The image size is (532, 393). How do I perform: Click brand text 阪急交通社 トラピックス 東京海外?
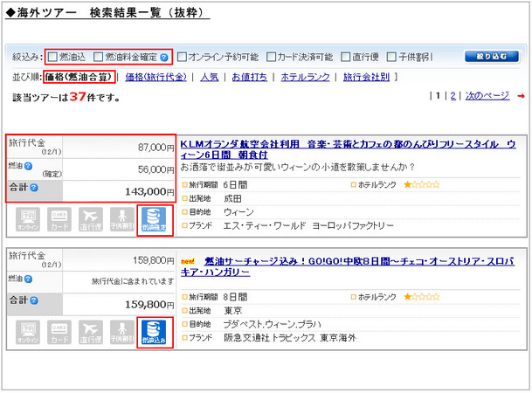click(290, 338)
